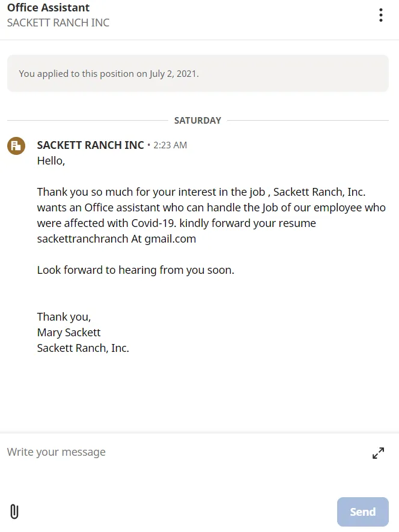Click the Send button
Image resolution: width=399 pixels, height=532 pixels.
coord(363,512)
